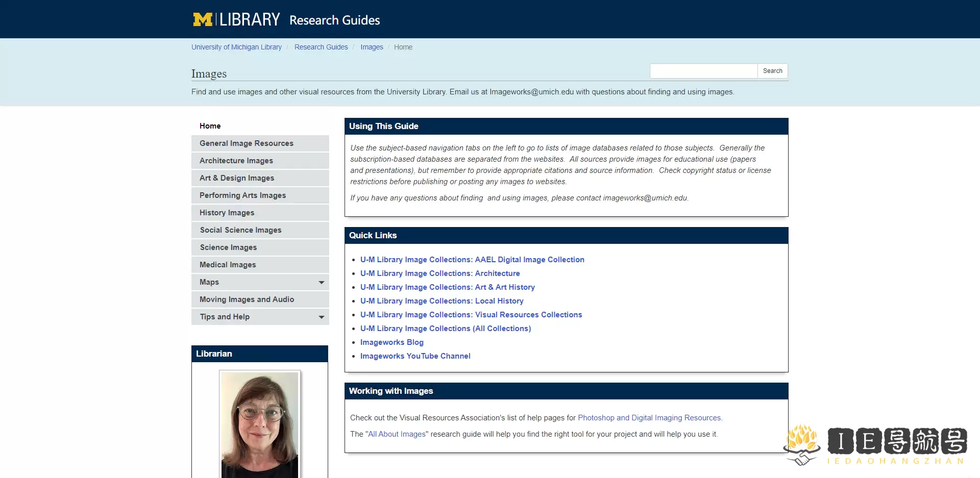The width and height of the screenshot is (980, 478).
Task: Open Imageworks Blog link
Action: coord(392,342)
